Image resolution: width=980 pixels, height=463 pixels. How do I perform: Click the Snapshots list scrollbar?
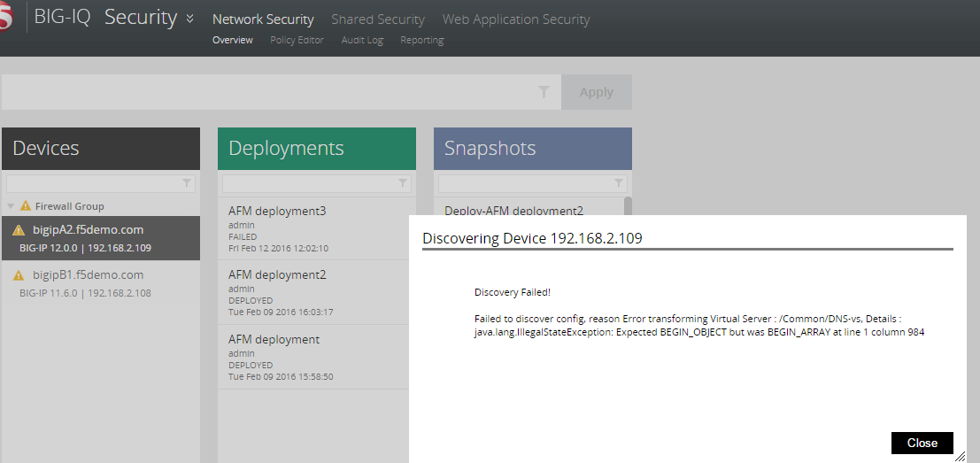click(x=628, y=205)
